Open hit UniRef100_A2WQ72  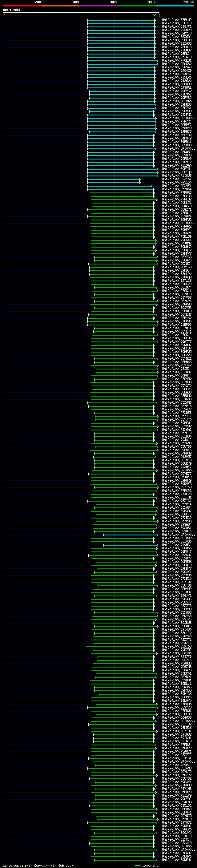[x=177, y=250]
